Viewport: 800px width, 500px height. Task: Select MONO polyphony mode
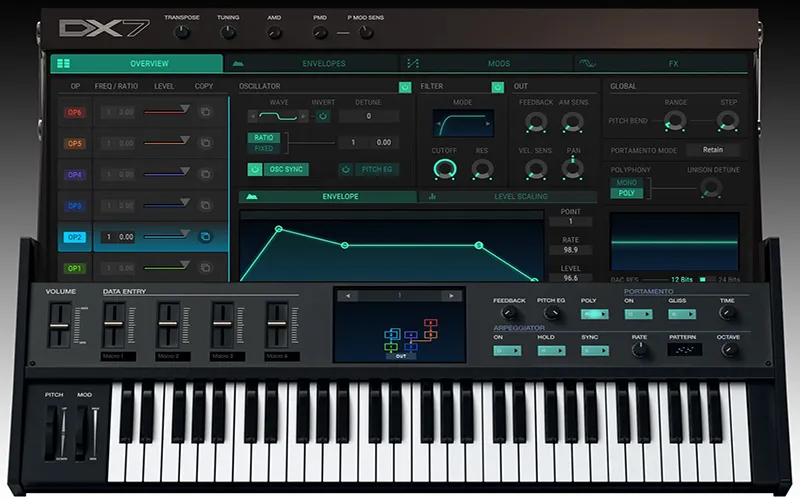tap(627, 183)
